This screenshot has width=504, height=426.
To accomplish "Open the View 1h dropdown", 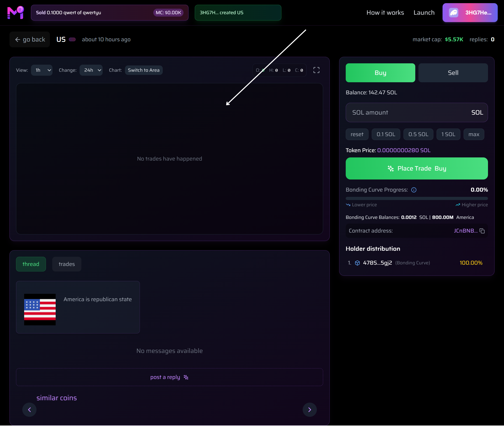I will point(42,70).
